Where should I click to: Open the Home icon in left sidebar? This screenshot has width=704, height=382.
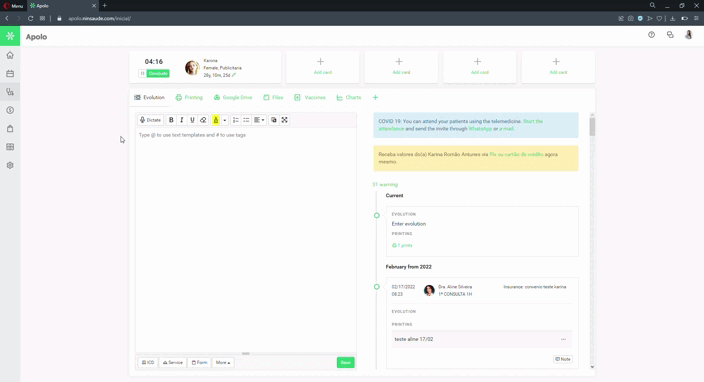click(x=10, y=55)
